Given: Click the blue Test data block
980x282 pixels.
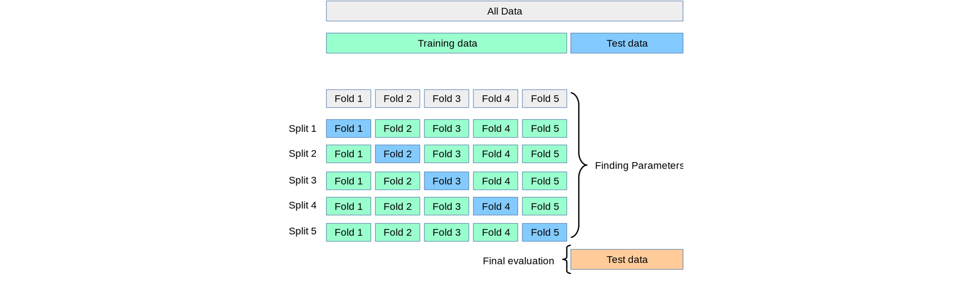Looking at the screenshot, I should (627, 43).
